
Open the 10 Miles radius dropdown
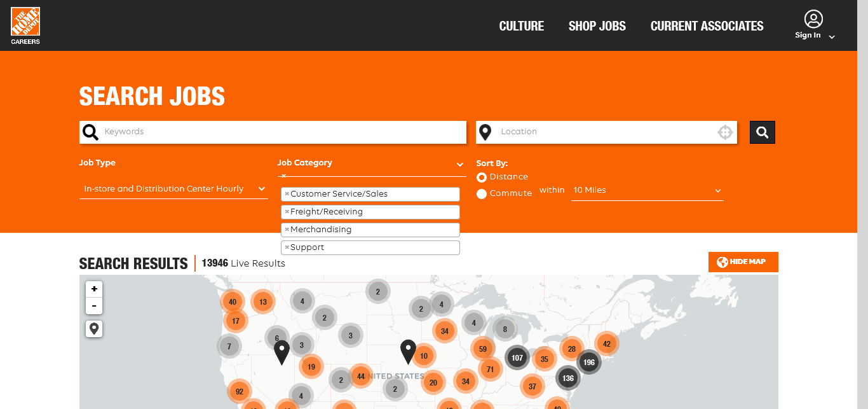(x=647, y=190)
